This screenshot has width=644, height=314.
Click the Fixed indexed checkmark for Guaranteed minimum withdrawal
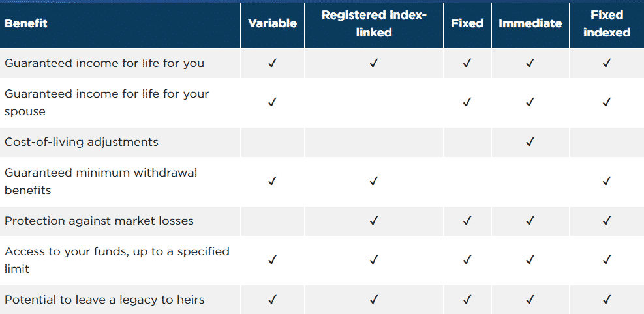coord(607,180)
